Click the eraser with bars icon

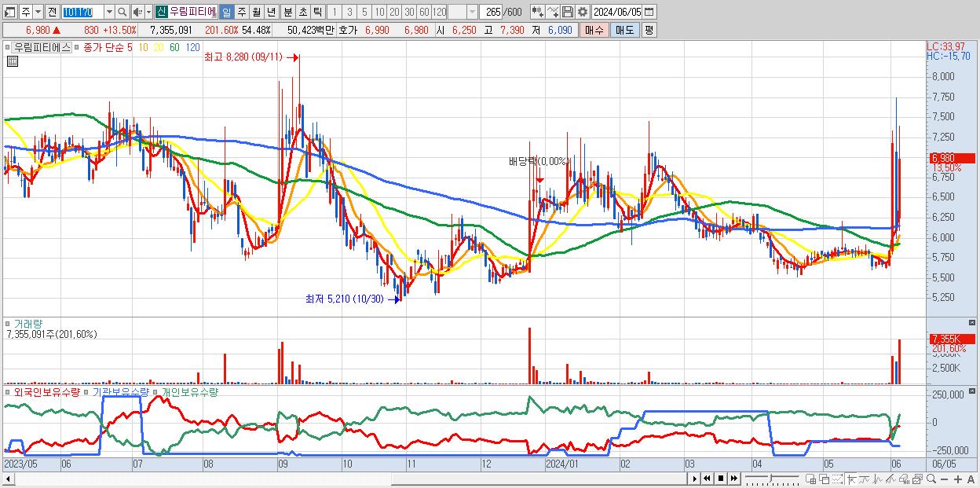pyautogui.click(x=904, y=479)
